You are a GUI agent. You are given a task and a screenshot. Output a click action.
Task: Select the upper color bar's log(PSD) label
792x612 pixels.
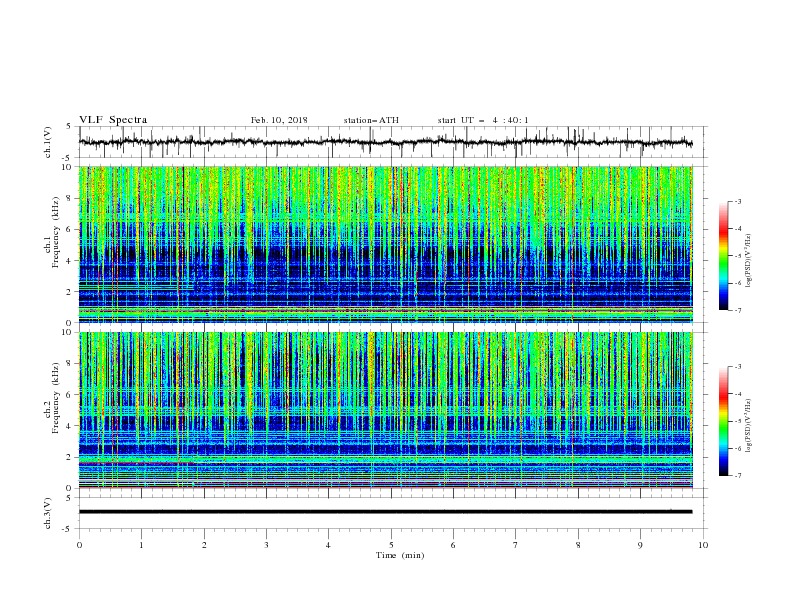click(749, 261)
